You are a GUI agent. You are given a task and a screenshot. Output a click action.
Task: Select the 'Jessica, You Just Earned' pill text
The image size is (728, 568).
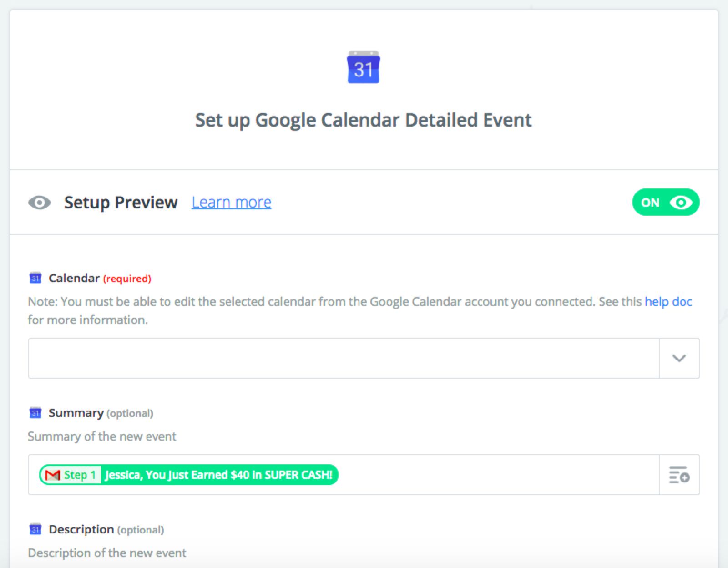218,475
